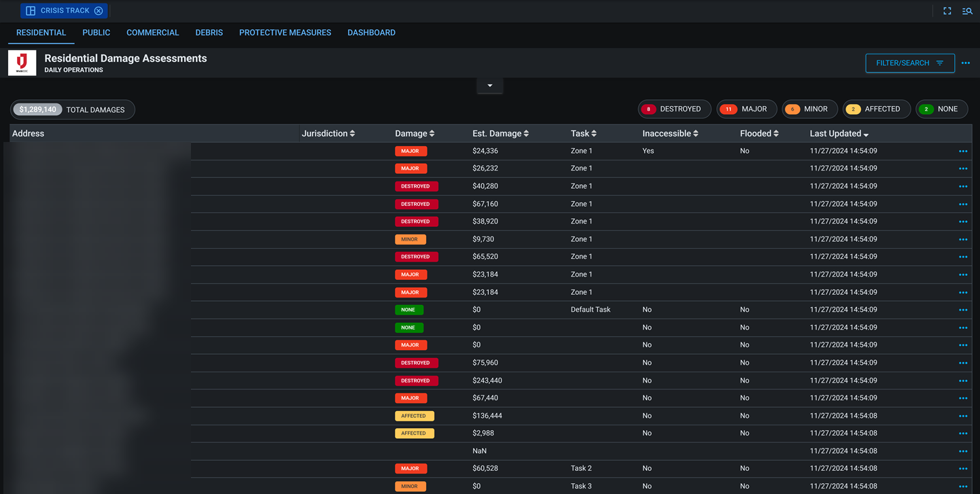Image resolution: width=980 pixels, height=494 pixels.
Task: Open the row actions menu for the first Major row
Action: [963, 150]
